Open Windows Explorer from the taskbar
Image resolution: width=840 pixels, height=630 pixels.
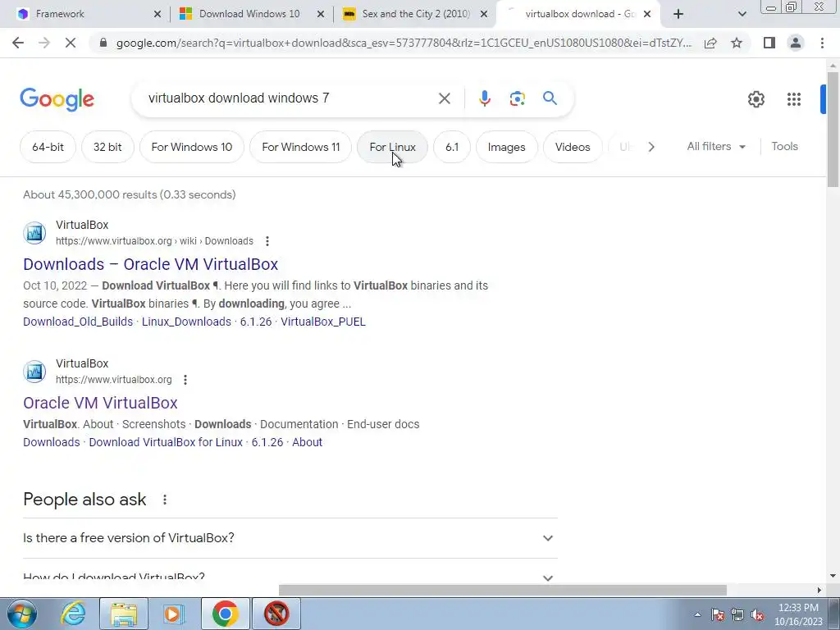pyautogui.click(x=124, y=614)
